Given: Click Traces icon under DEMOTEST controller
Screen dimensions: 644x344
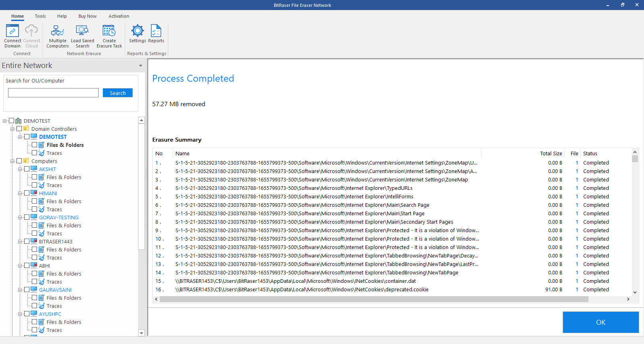Looking at the screenshot, I should [41, 153].
